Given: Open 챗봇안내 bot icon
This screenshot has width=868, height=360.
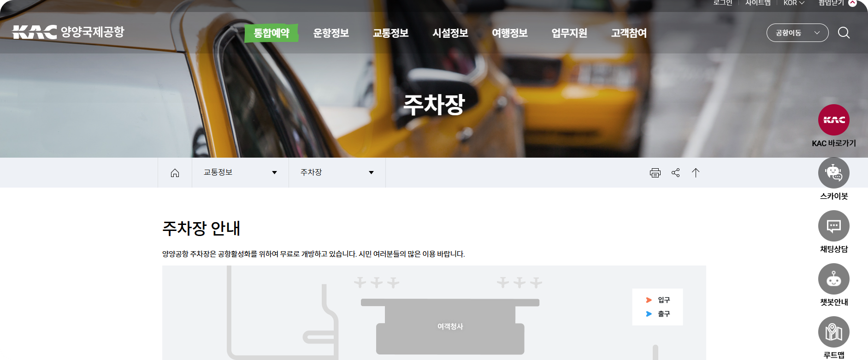Looking at the screenshot, I should (x=834, y=279).
